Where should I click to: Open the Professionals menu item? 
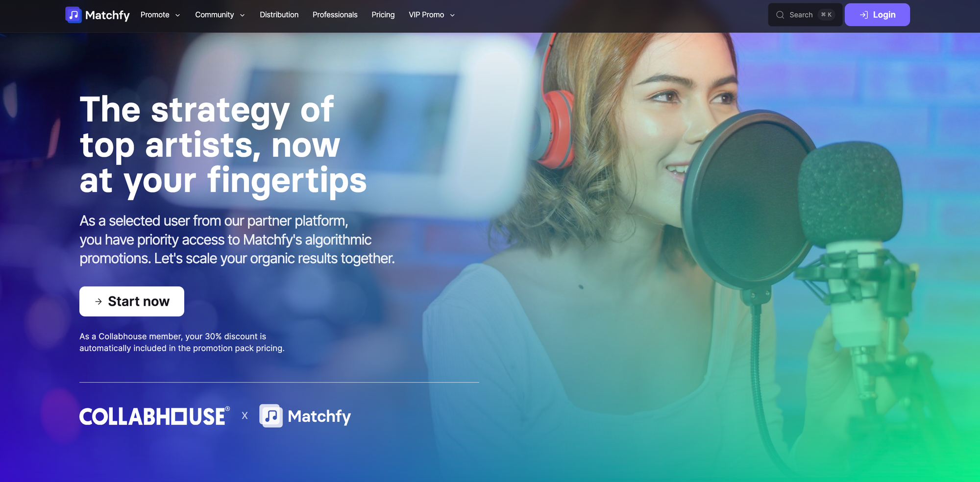pyautogui.click(x=335, y=15)
